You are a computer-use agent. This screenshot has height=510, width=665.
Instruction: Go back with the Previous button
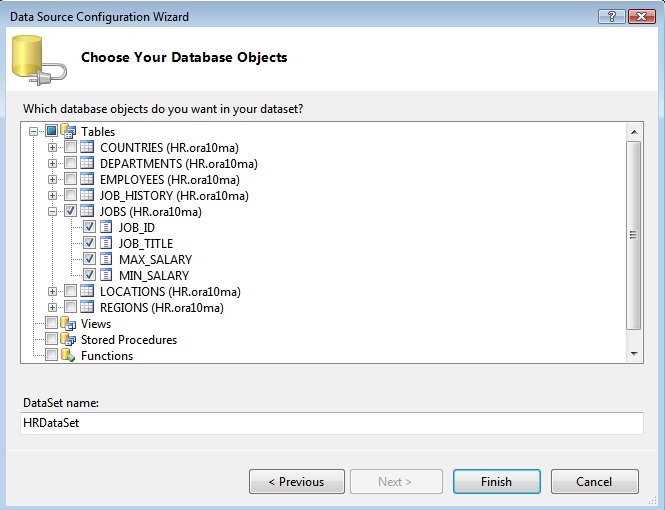tap(296, 481)
